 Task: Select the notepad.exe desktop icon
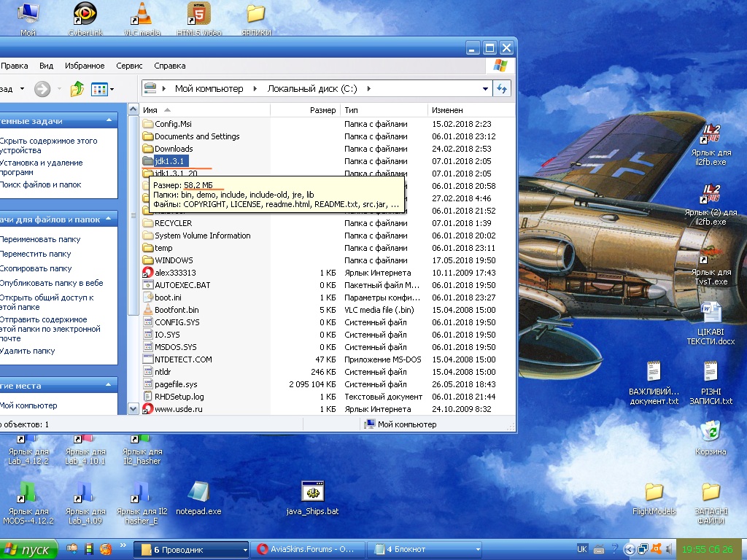click(x=198, y=492)
